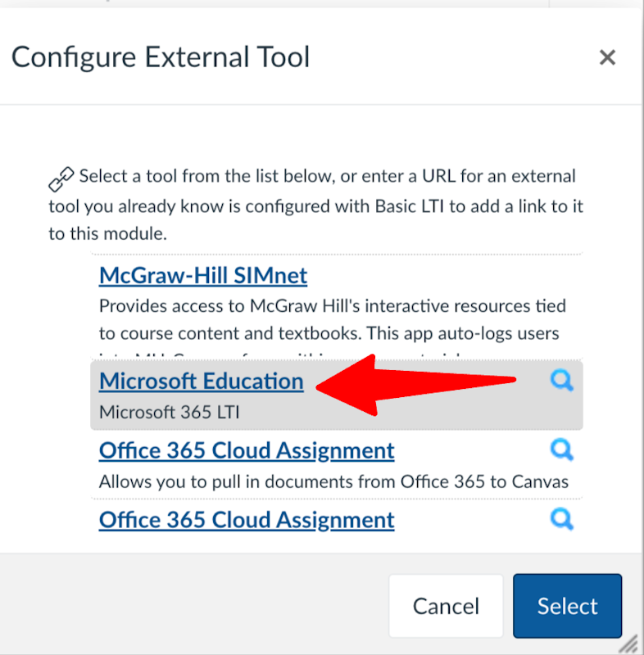The height and width of the screenshot is (655, 644).
Task: Choose the first Office 365 Cloud Assignment link
Action: click(247, 451)
